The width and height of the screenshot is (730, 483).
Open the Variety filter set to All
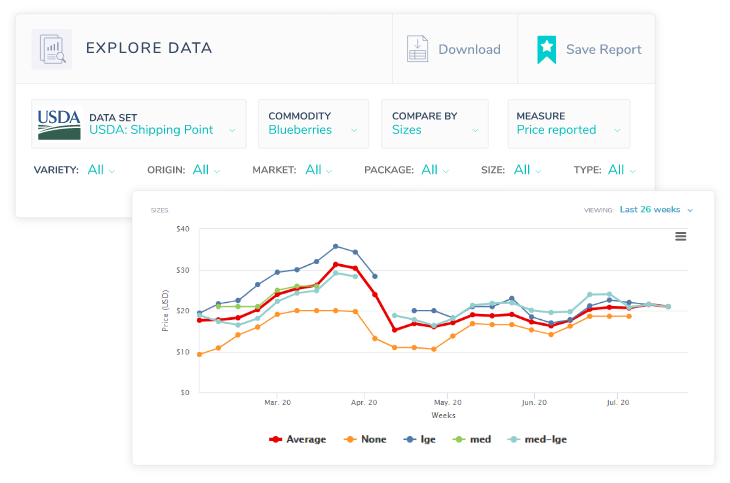pos(97,170)
